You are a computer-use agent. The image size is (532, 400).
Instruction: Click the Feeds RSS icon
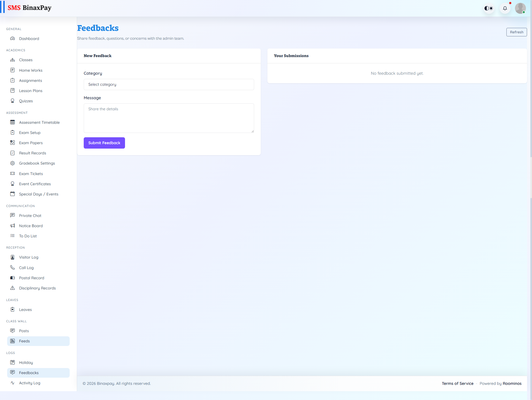[13, 341]
